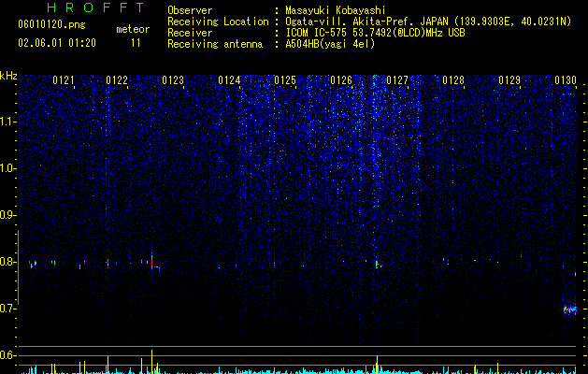Click the 'Observer' field label

(190, 10)
